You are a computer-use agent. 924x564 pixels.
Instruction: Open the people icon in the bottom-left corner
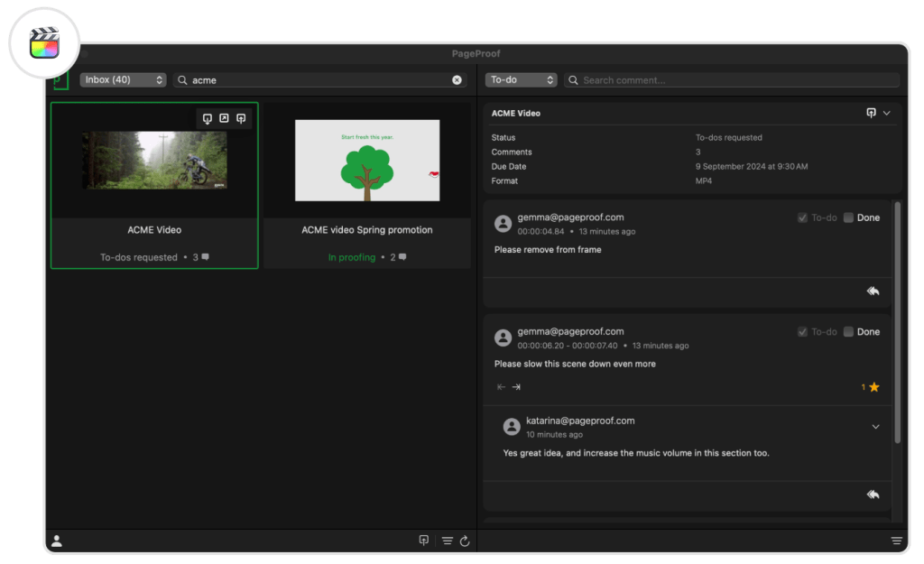pyautogui.click(x=58, y=541)
